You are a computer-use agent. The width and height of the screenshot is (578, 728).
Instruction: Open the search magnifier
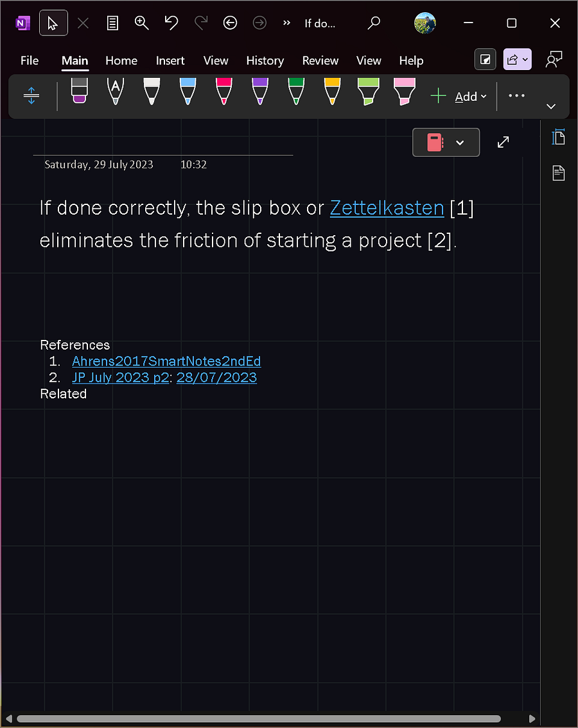[373, 22]
